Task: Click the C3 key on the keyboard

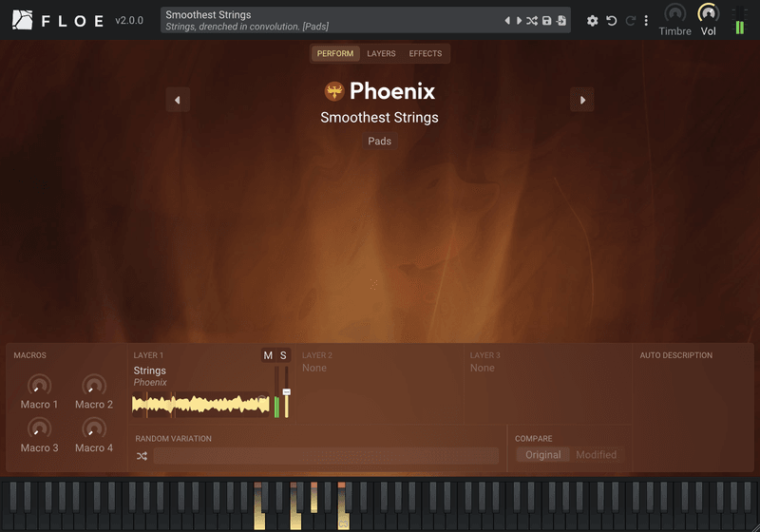Action: tap(343, 521)
